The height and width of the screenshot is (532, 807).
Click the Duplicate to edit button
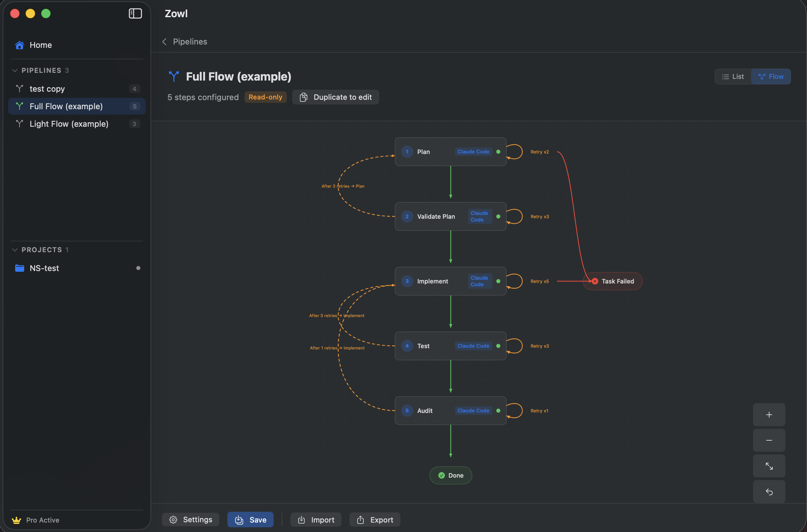click(x=335, y=97)
